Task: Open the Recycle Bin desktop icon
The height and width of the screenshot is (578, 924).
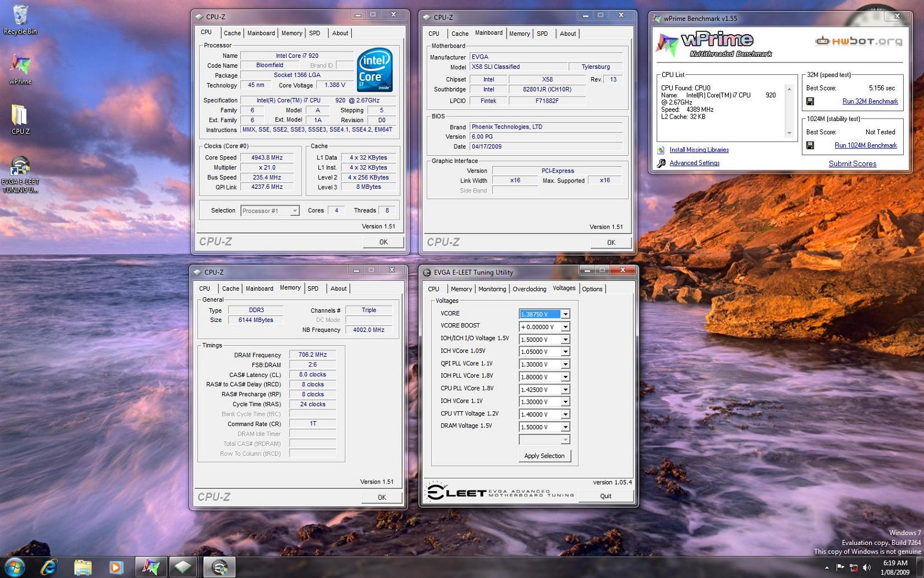Action: (20, 19)
